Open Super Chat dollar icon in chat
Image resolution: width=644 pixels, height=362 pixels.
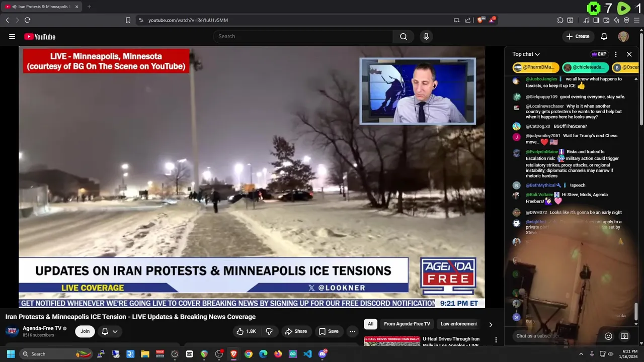point(624,336)
